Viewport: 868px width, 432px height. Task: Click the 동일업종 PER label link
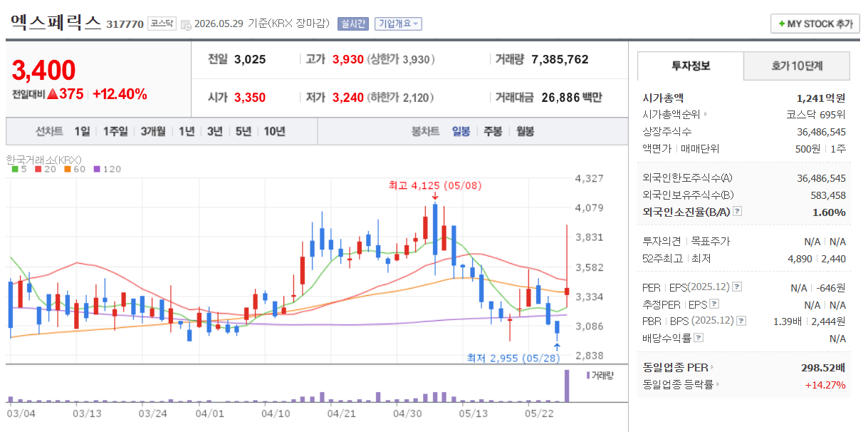pyautogui.click(x=675, y=368)
